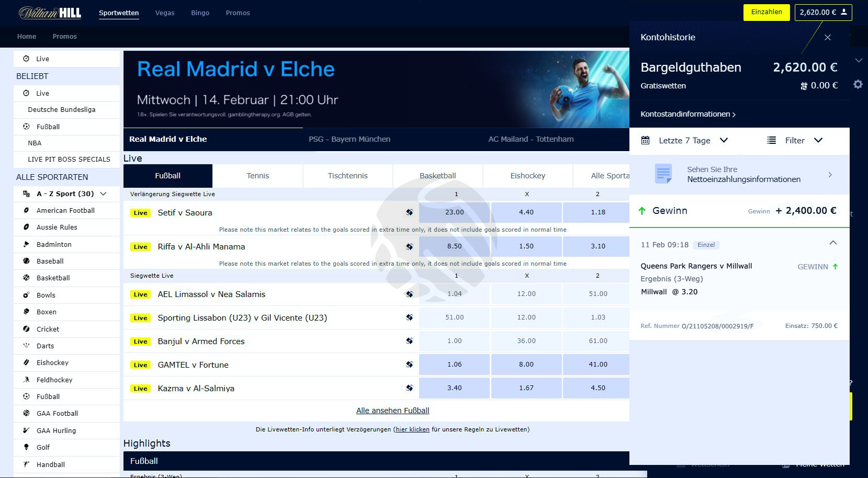Open stats icon for Kazma v Al-Salmiya
868x478 pixels.
point(409,388)
